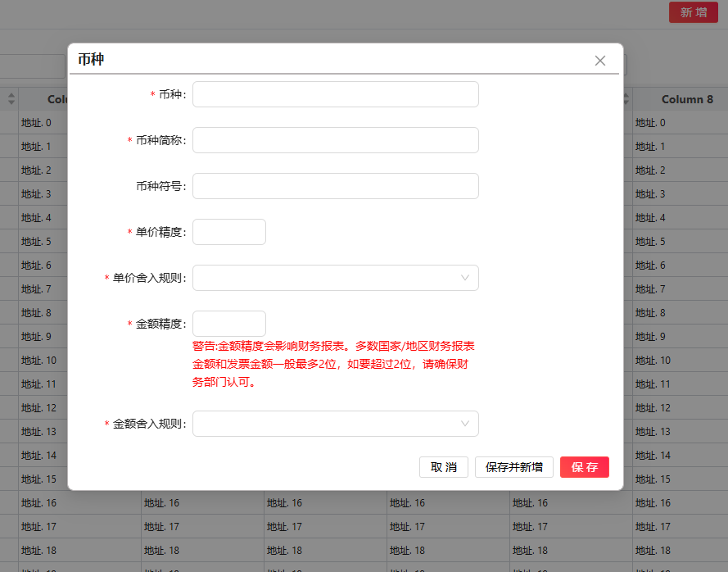Select 地址. 14 in Column 8
The width and height of the screenshot is (728, 572).
click(x=653, y=456)
